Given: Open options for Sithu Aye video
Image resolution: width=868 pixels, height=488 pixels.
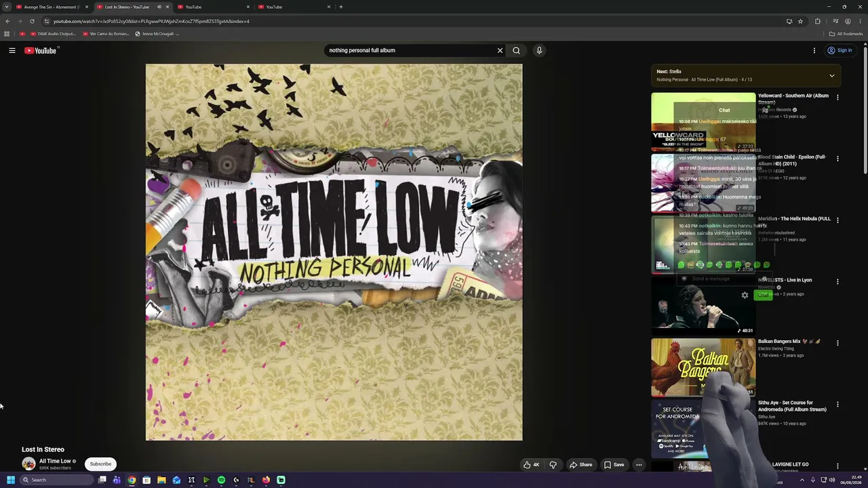Looking at the screenshot, I should click(837, 405).
